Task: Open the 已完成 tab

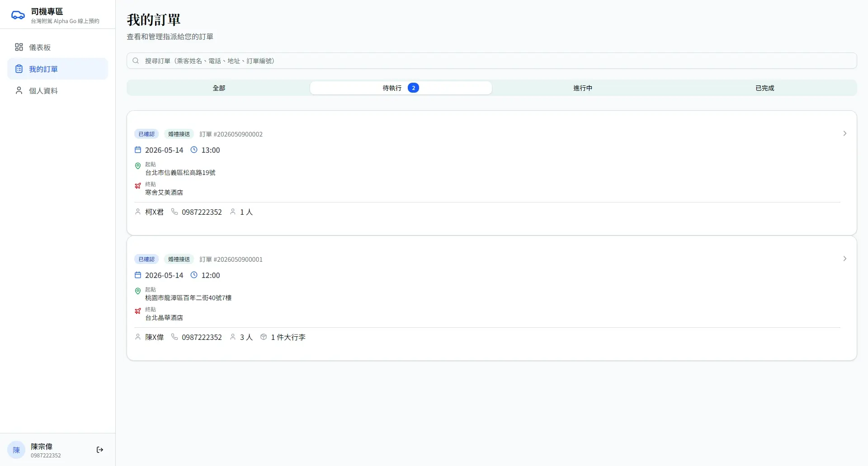Action: [x=765, y=88]
